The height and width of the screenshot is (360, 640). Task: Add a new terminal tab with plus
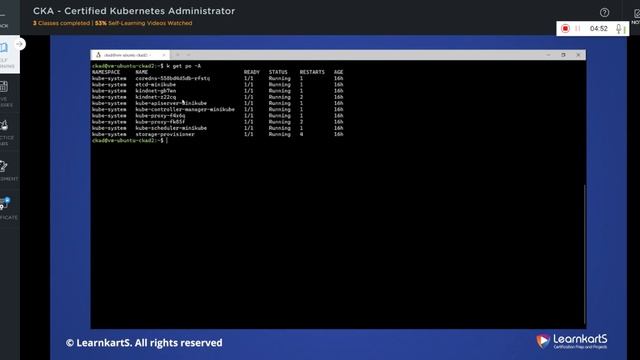[178, 55]
